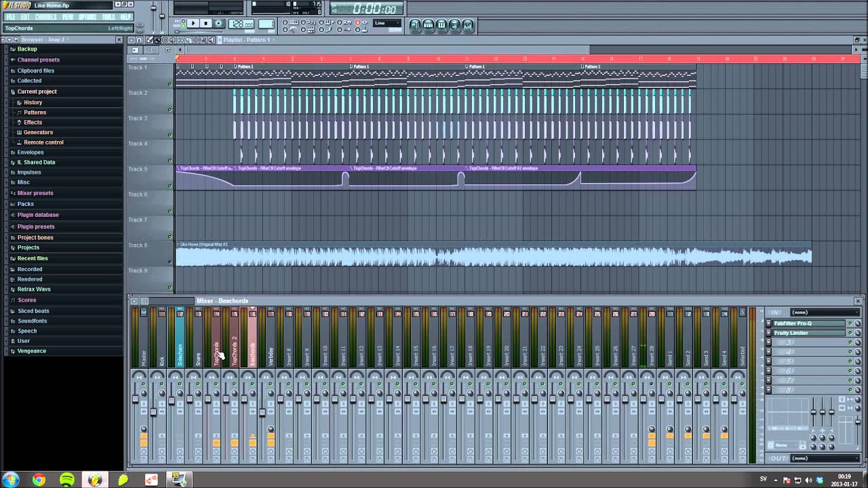The height and width of the screenshot is (488, 868).
Task: Mute the Kick mixer track LED
Action: (161, 384)
